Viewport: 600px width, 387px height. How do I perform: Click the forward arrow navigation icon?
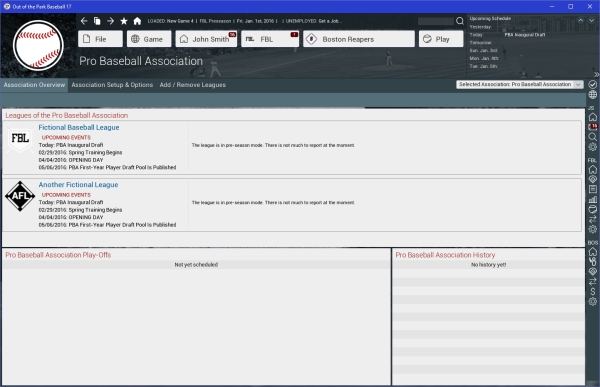[110, 21]
